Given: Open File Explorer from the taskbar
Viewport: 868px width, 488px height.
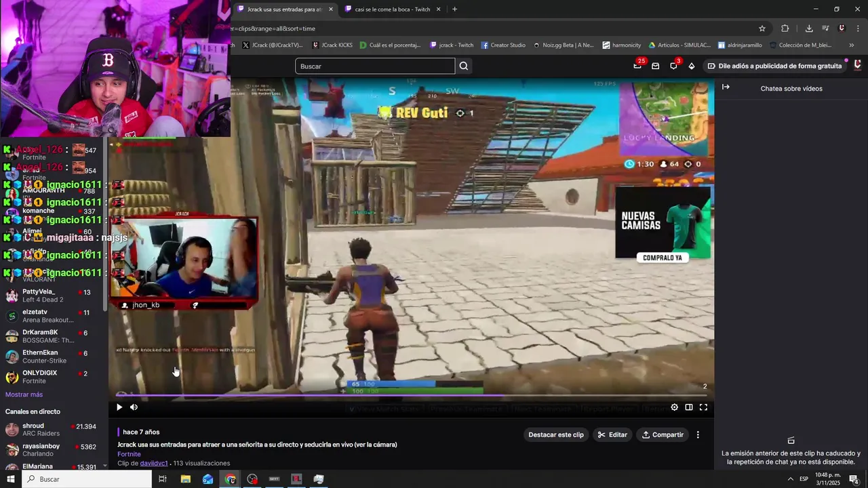Looking at the screenshot, I should 185,479.
